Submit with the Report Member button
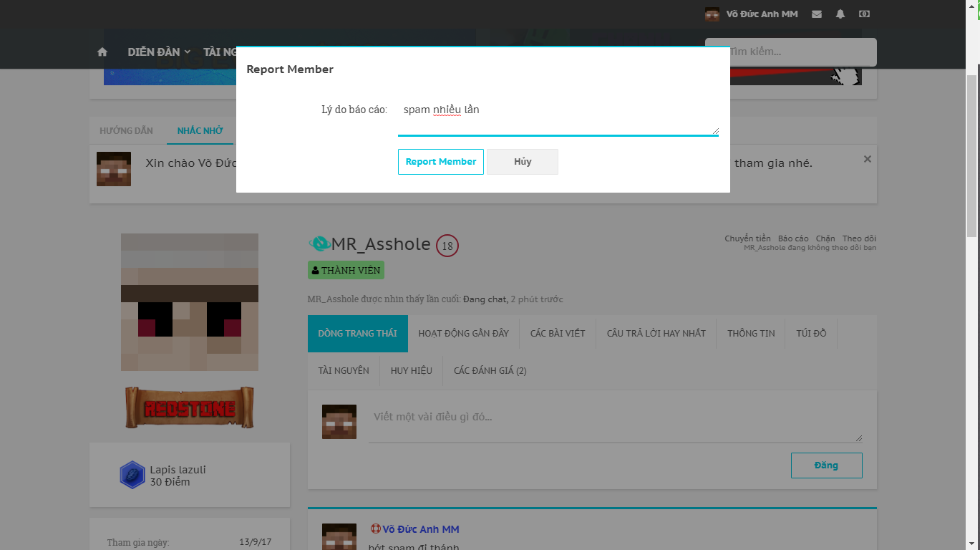The width and height of the screenshot is (980, 550). tap(441, 162)
